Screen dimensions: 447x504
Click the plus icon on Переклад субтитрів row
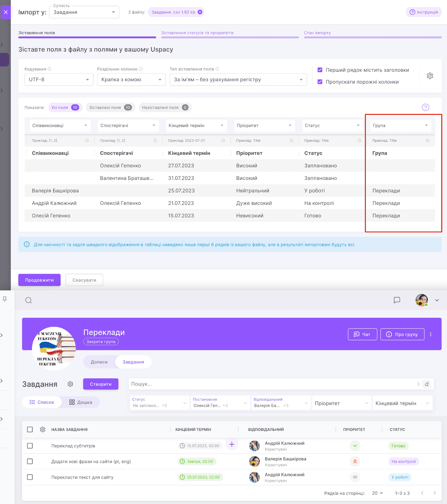click(x=232, y=444)
